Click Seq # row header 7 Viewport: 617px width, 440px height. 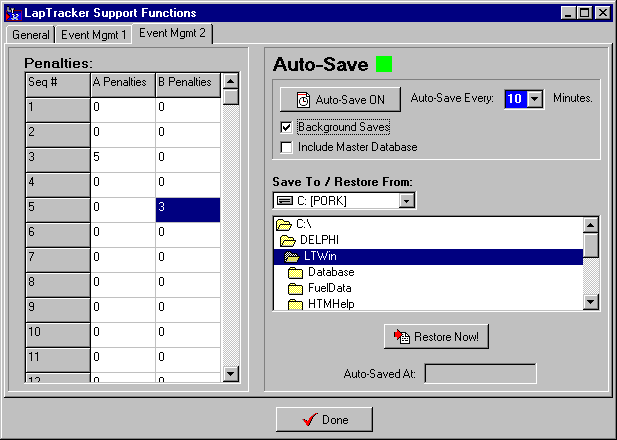[58, 260]
